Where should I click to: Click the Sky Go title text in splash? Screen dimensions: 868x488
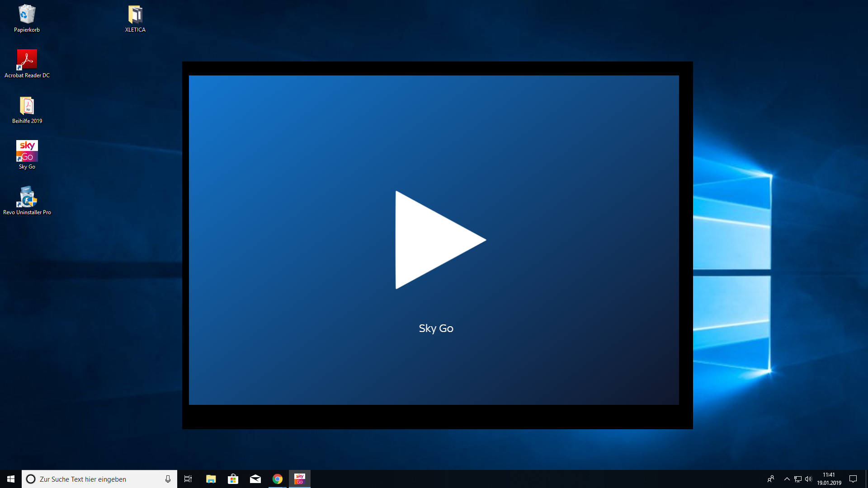(436, 328)
